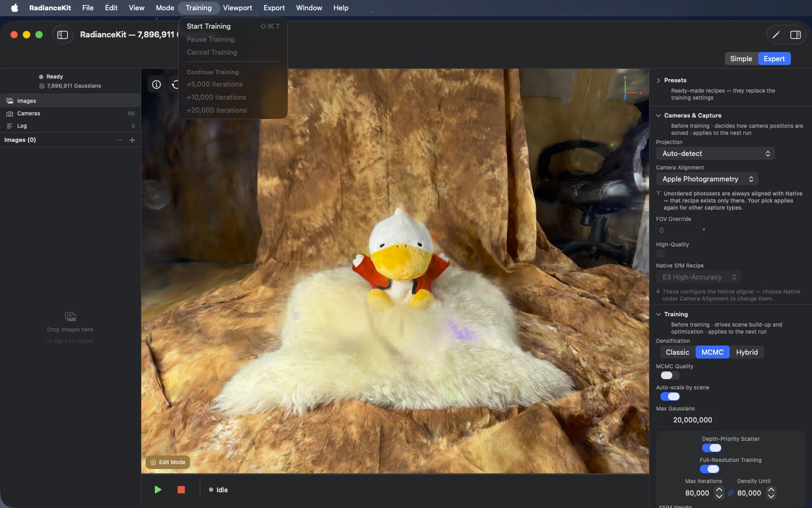Click the Max Gaussians field 20,000,000
This screenshot has width=812, height=508.
coord(686,420)
